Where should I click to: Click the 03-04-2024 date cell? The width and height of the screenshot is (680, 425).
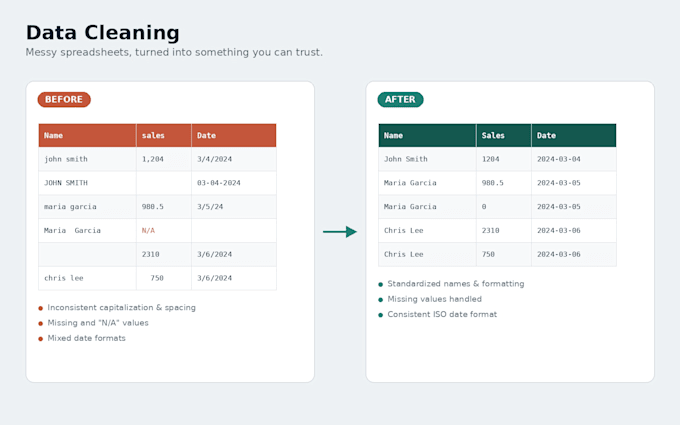234,183
